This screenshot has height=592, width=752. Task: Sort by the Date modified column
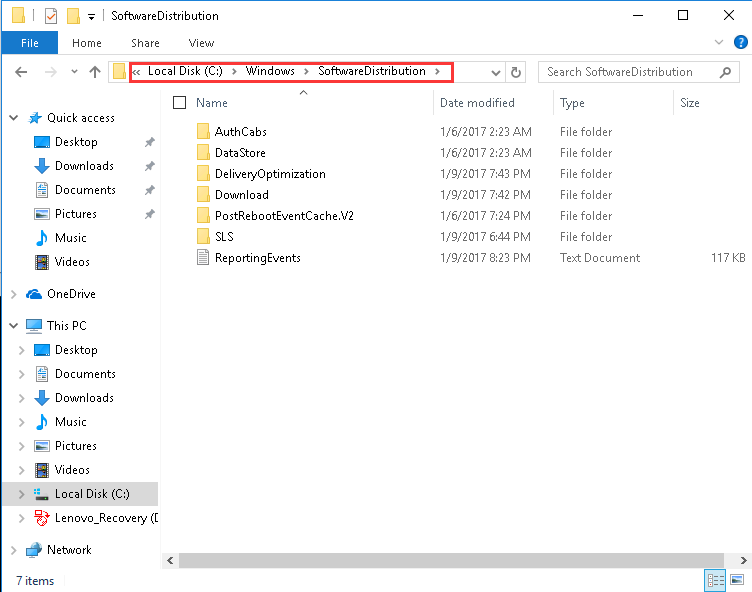coord(477,103)
